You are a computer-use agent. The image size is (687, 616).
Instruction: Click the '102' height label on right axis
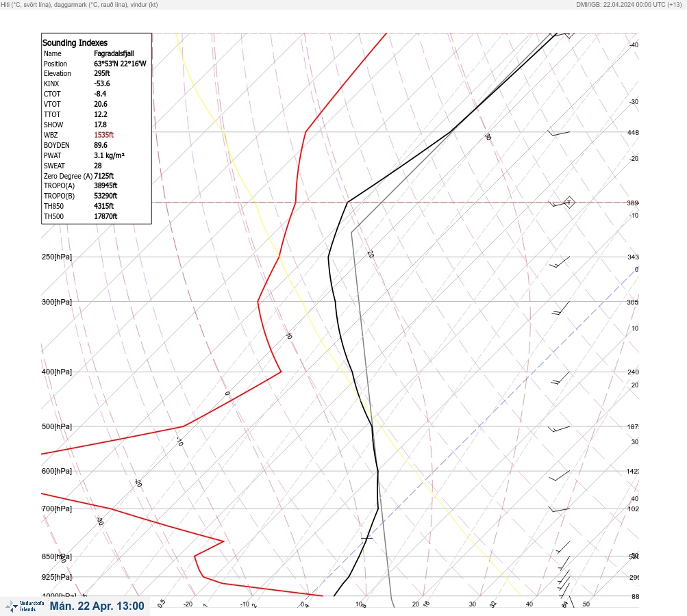point(634,509)
